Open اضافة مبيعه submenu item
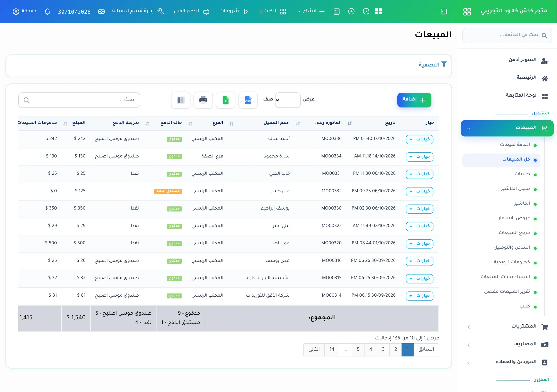This screenshot has height=392, width=557. 515,145
